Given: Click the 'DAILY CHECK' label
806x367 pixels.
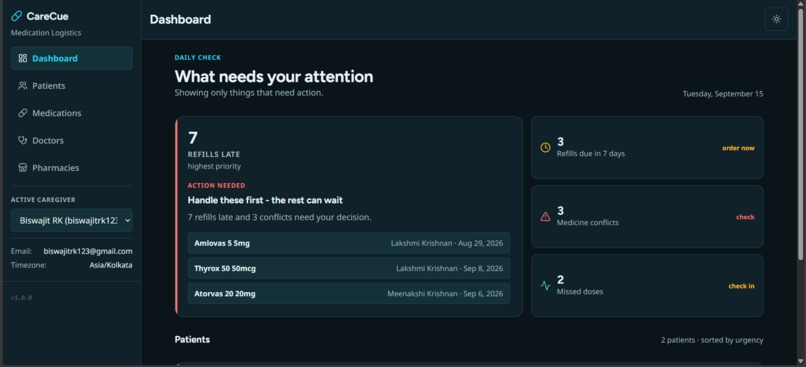Looking at the screenshot, I should tap(198, 58).
